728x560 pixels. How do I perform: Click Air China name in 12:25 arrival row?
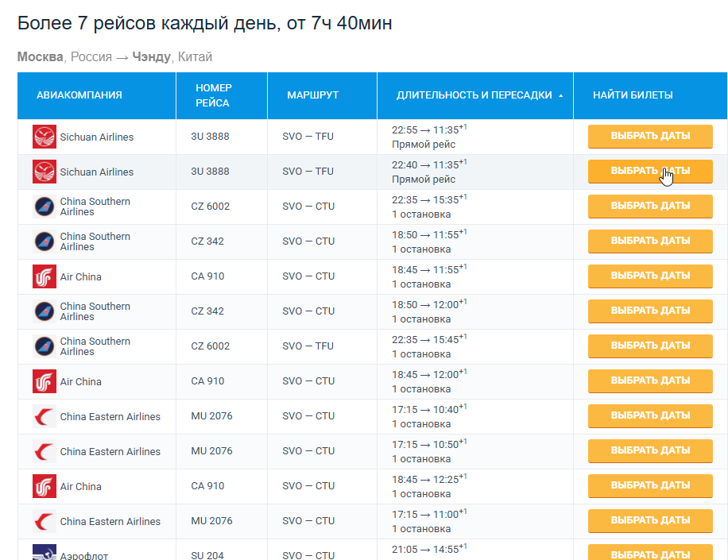[80, 486]
